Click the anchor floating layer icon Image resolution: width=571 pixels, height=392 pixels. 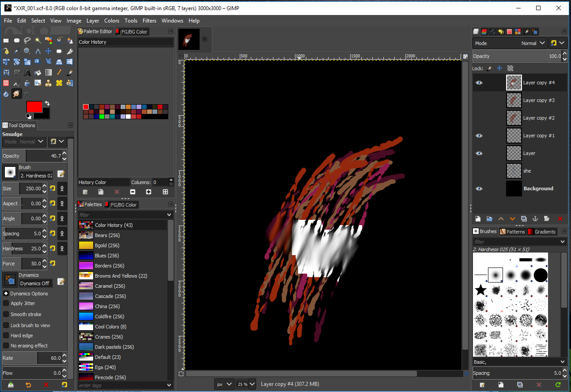pyautogui.click(x=535, y=219)
